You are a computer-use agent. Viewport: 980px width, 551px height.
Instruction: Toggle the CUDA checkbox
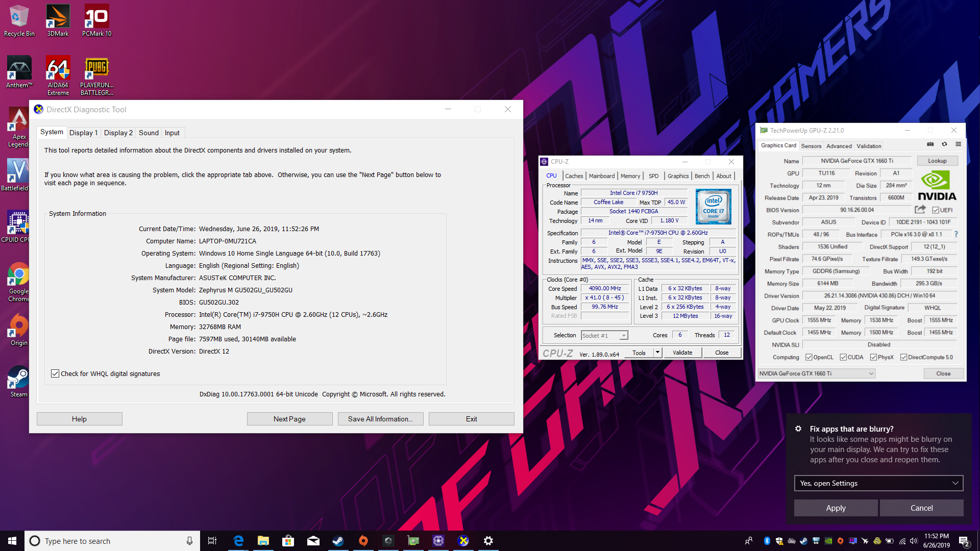[x=843, y=357]
